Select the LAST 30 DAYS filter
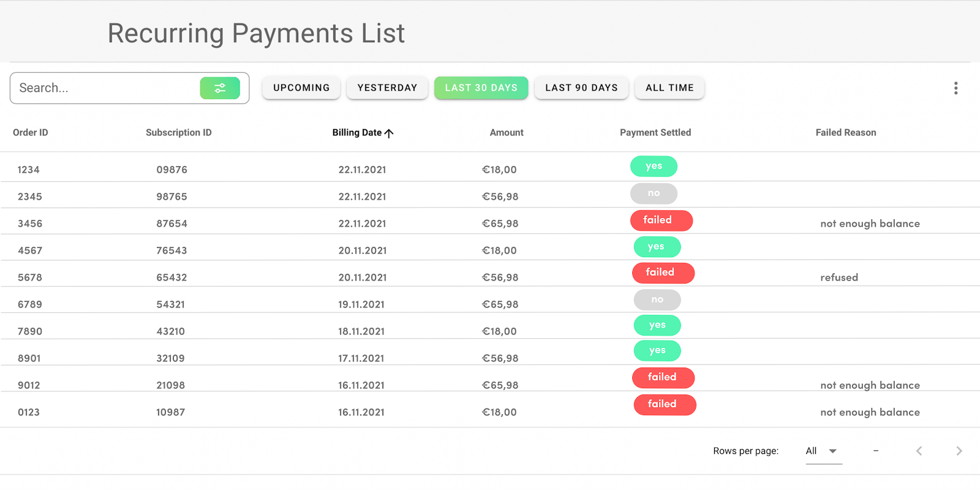The height and width of the screenshot is (490, 980). (x=481, y=88)
